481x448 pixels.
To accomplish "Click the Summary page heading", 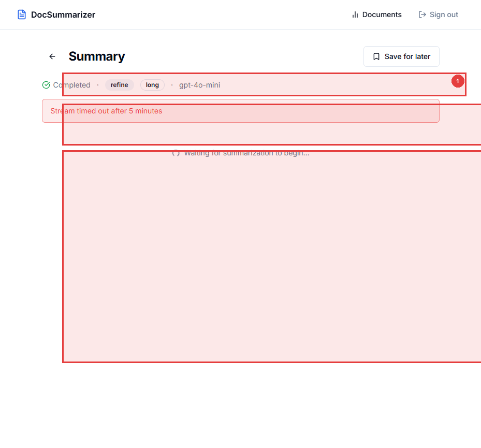I will [x=97, y=56].
